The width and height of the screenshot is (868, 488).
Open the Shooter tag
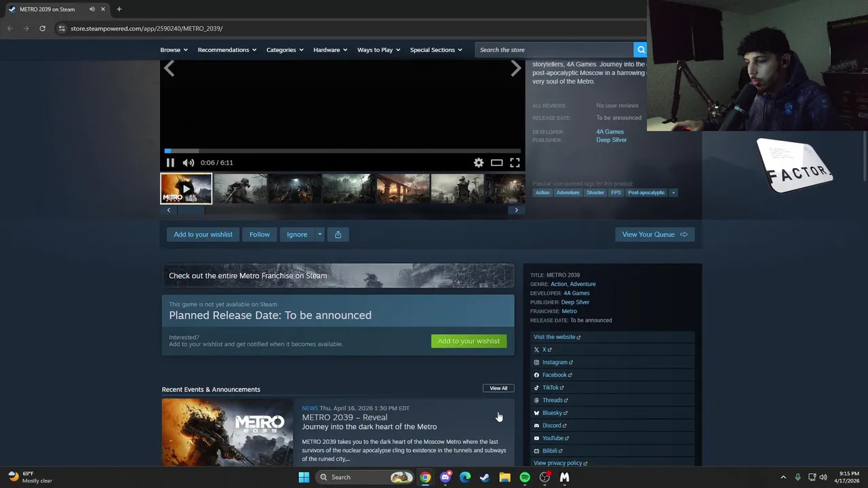click(595, 192)
